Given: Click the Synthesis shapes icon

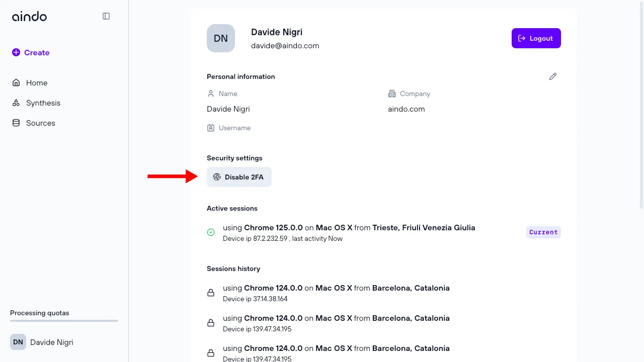Looking at the screenshot, I should pyautogui.click(x=16, y=103).
